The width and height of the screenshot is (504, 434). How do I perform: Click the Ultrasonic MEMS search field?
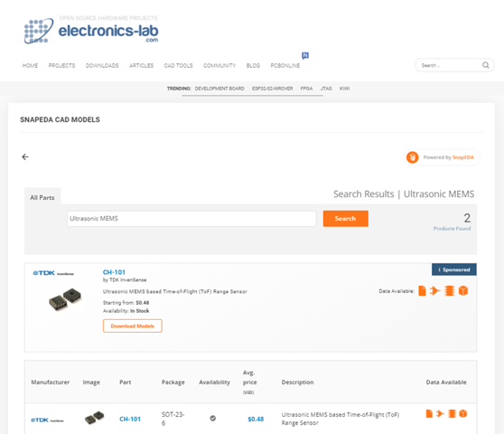[191, 219]
